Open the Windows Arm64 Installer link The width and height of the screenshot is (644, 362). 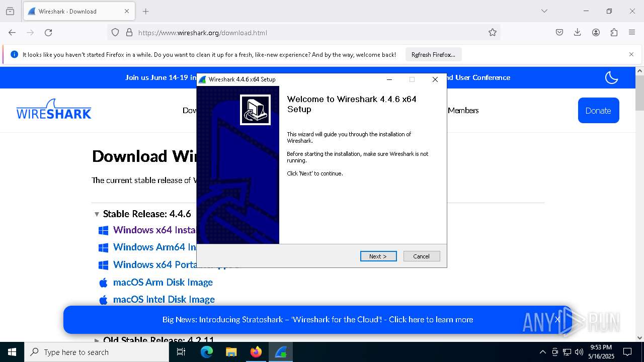coord(154,247)
